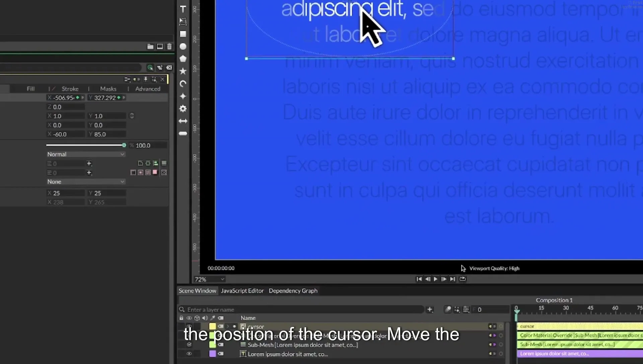
Task: Expand the cursor layer chevron
Action: 228,327
